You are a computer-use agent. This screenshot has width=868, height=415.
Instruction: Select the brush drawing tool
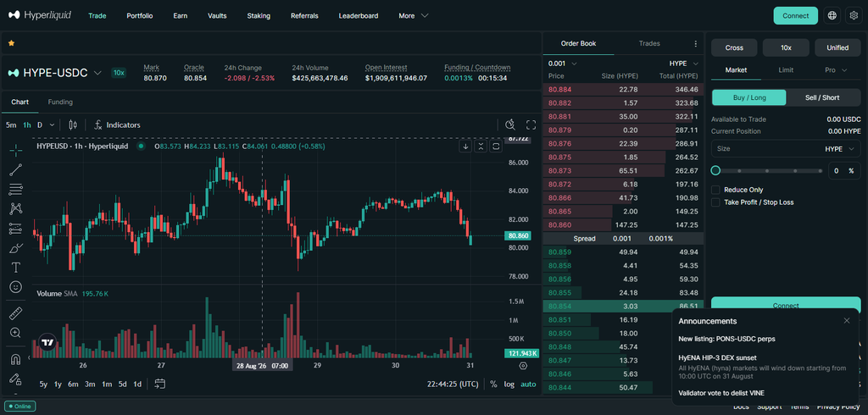pyautogui.click(x=16, y=248)
